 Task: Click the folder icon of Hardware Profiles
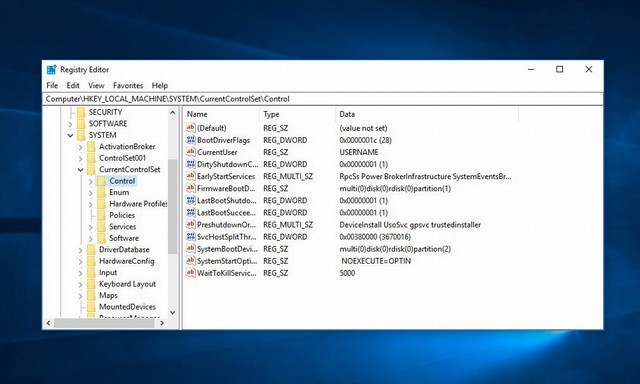point(101,204)
